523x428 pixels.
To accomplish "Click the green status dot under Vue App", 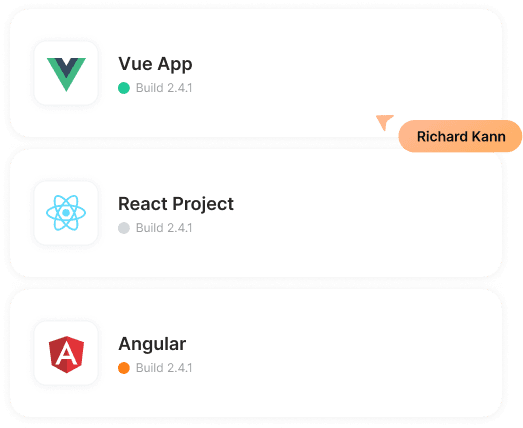I will 124,88.
